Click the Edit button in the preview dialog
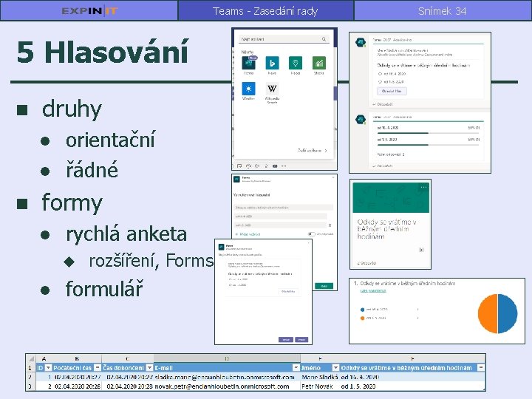Viewport: 532px width, 399px height. [286, 340]
